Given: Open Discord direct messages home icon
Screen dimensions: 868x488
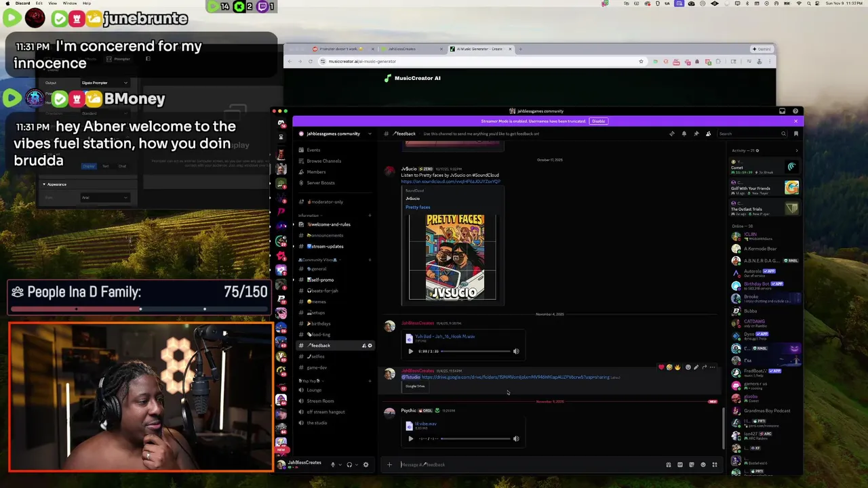Looking at the screenshot, I should tap(281, 123).
